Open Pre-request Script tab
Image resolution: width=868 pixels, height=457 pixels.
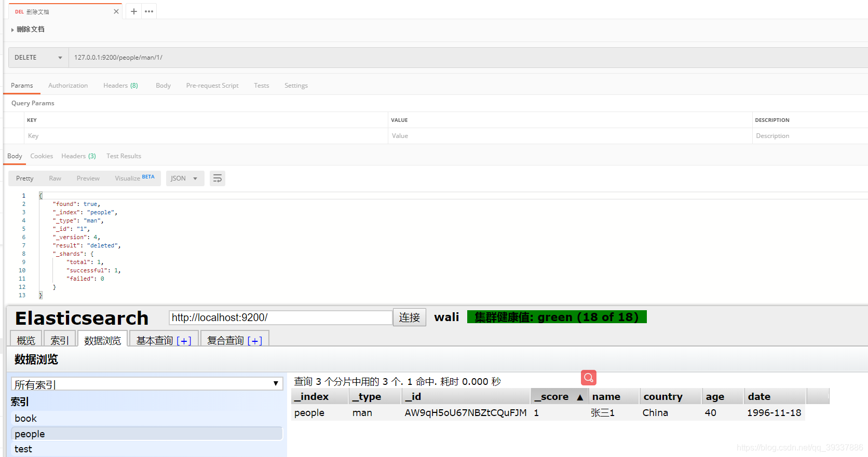[x=212, y=86]
